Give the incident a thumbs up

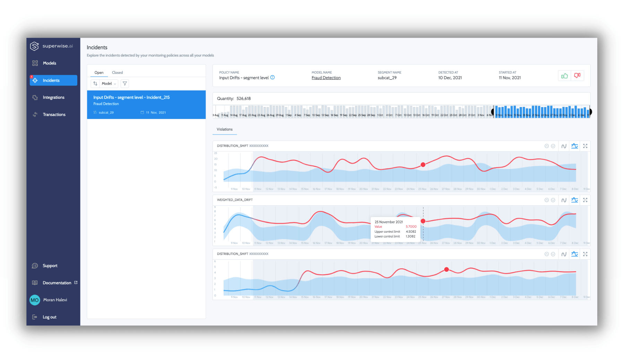pos(564,76)
